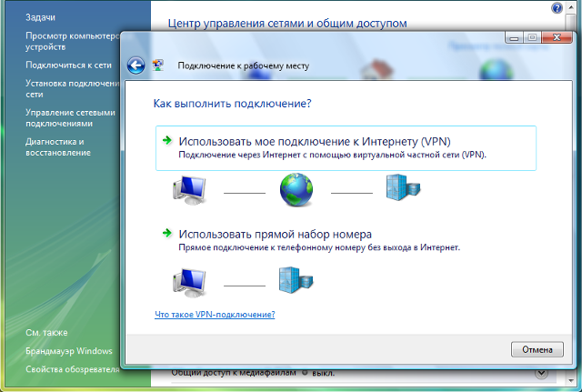
Task: Choose to use my Internet connection (VPN)
Action: [x=346, y=148]
